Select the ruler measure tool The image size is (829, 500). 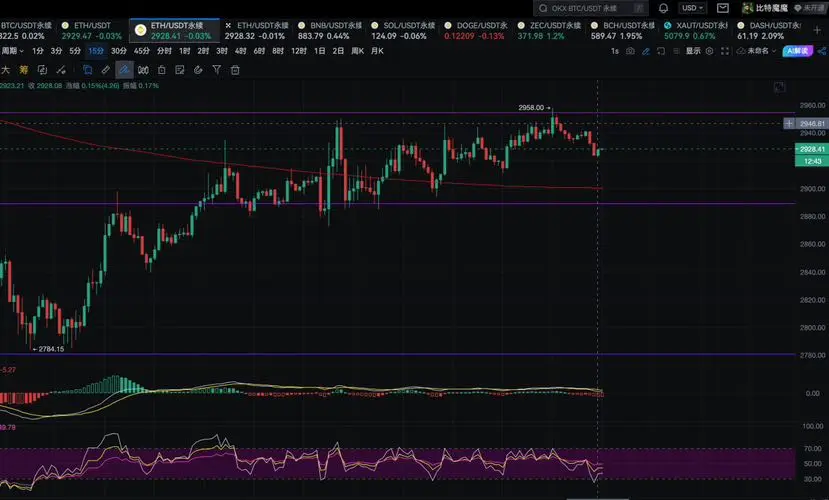click(x=106, y=70)
